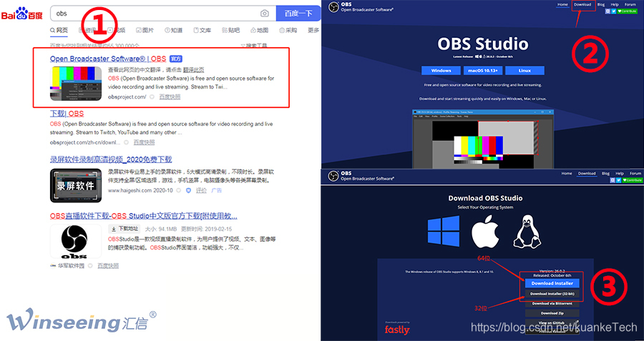Viewport: 644px width, 341px height.
Task: Select the 采购 tab in Baidu
Action: pyautogui.click(x=288, y=30)
